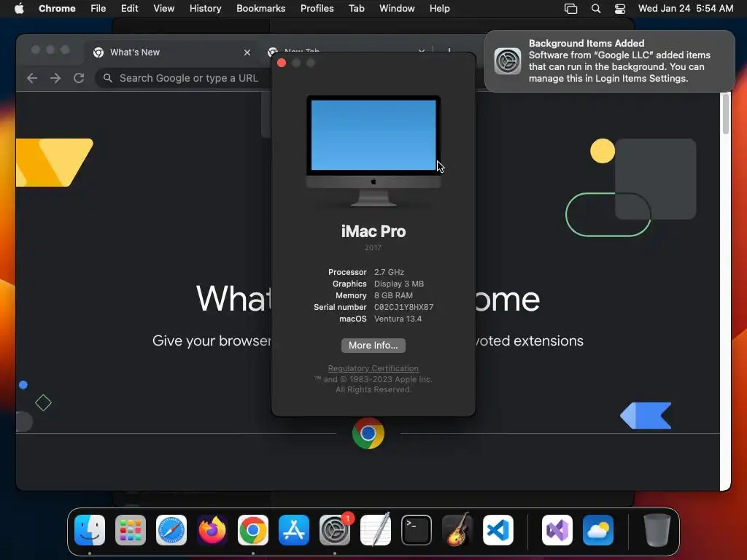Switch to the What's New tab
The image size is (747, 560).
(x=171, y=52)
